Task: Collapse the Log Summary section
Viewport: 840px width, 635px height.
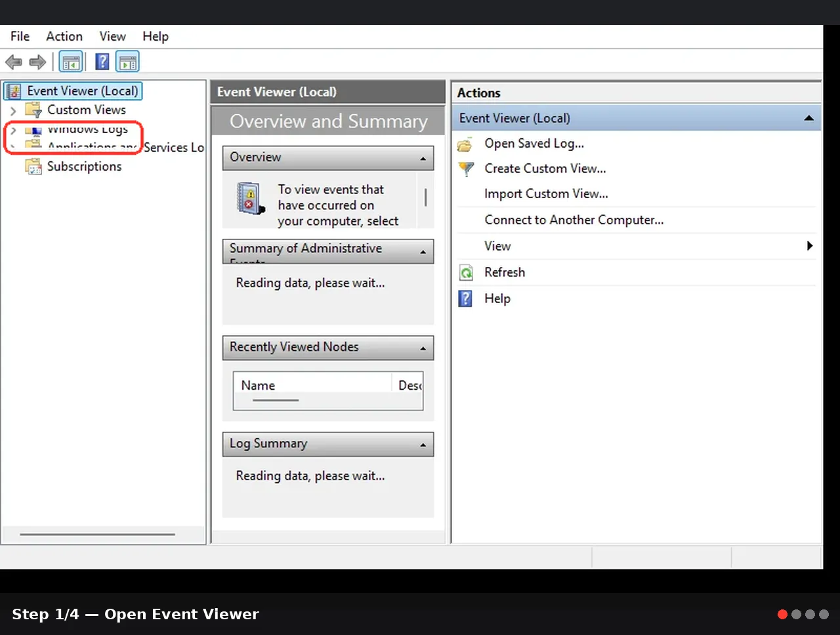Action: [x=423, y=445]
